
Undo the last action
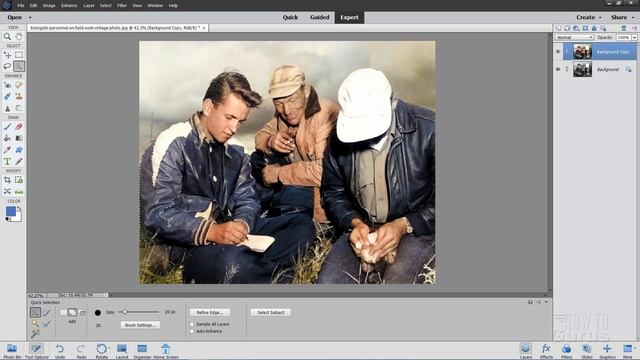tap(60, 351)
